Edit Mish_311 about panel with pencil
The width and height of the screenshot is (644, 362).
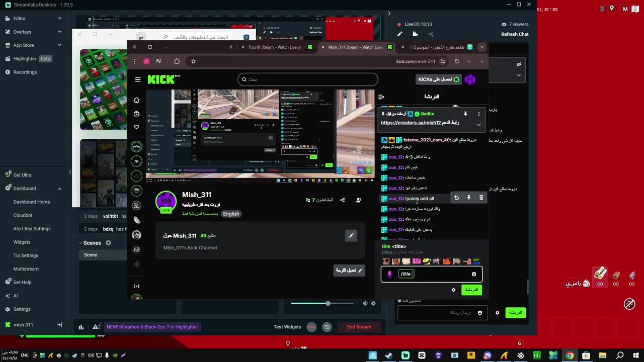(x=351, y=235)
